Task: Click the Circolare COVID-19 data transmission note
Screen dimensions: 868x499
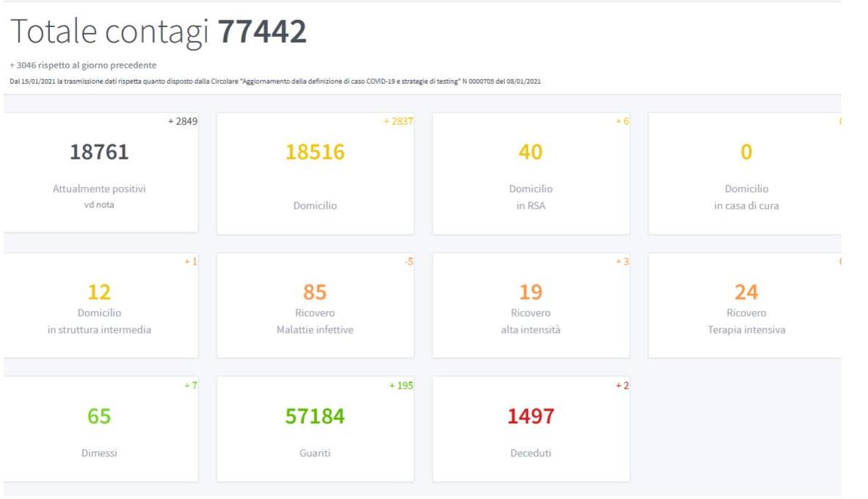Action: pos(275,81)
